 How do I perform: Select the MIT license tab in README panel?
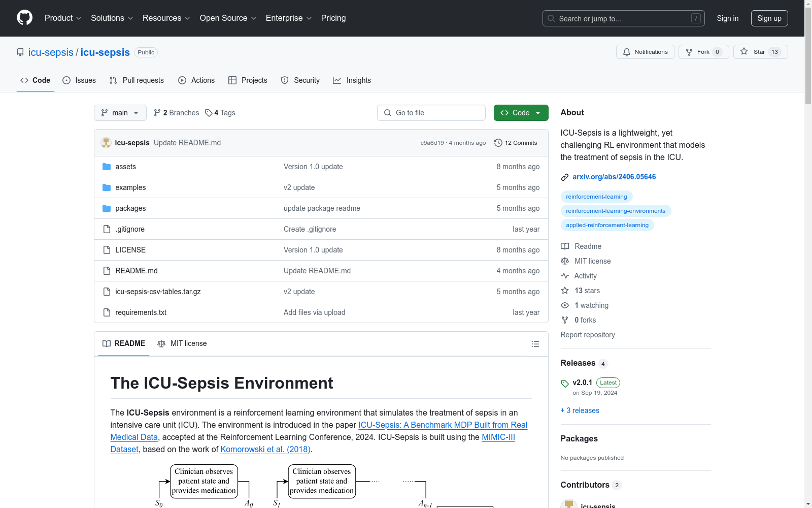[182, 343]
